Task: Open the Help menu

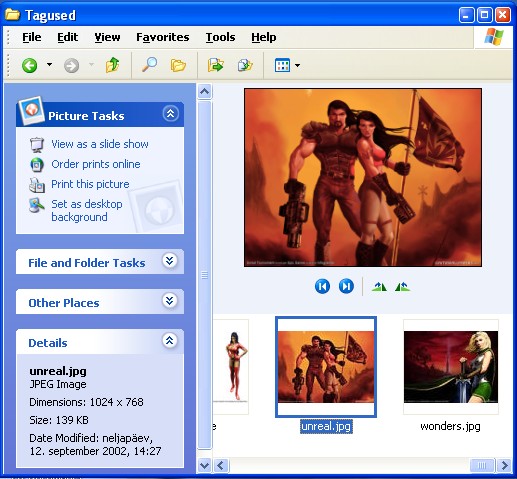Action: pos(263,37)
